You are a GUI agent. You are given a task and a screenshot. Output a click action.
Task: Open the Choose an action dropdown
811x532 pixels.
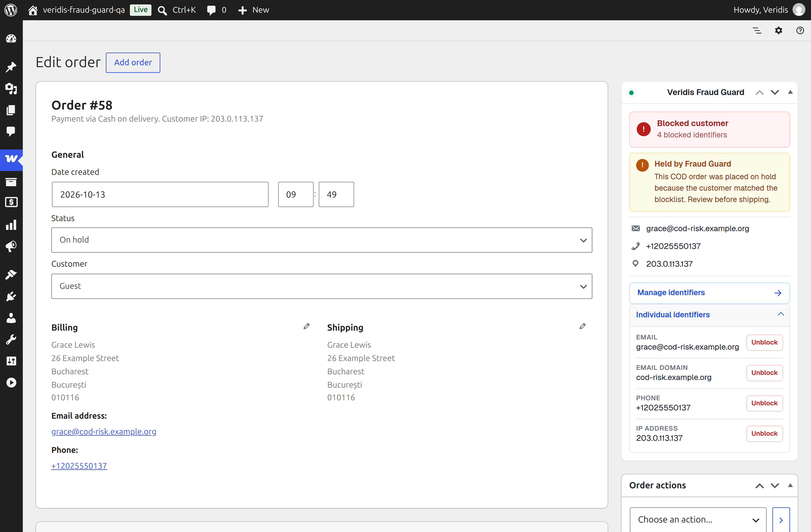(698, 520)
